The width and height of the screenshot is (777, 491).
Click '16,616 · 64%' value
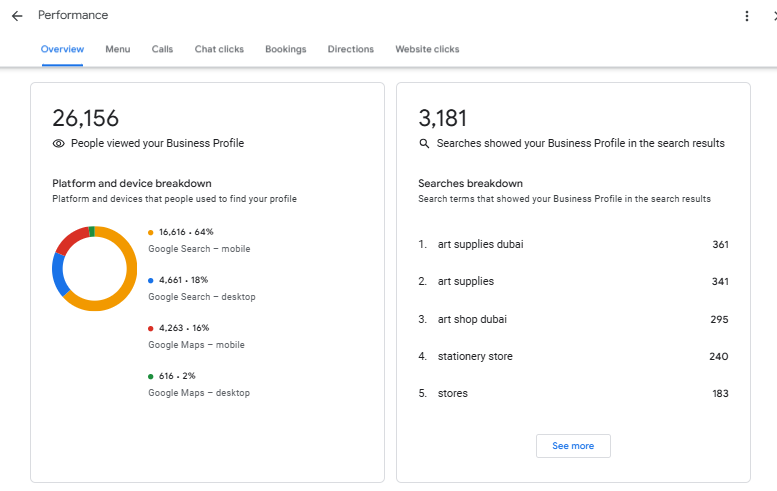coord(186,232)
